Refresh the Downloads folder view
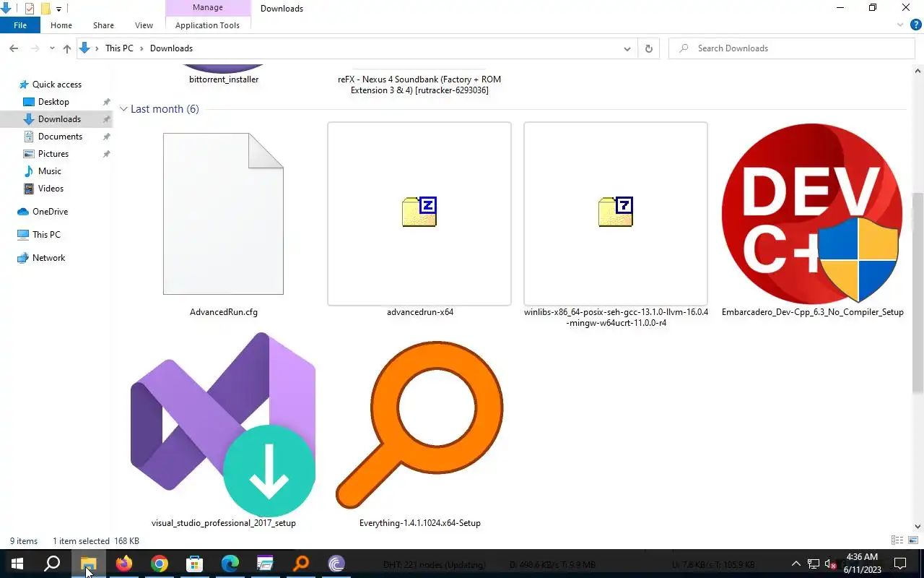 pos(648,48)
